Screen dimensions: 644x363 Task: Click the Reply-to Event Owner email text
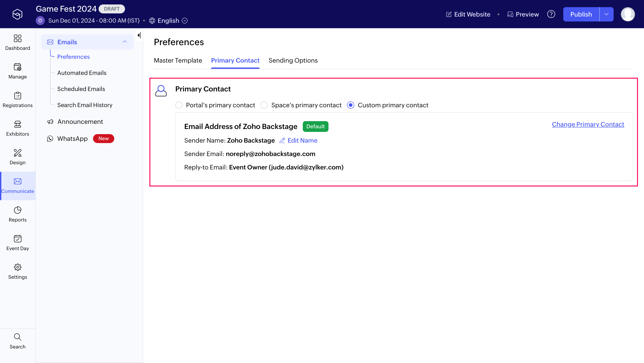click(x=286, y=167)
